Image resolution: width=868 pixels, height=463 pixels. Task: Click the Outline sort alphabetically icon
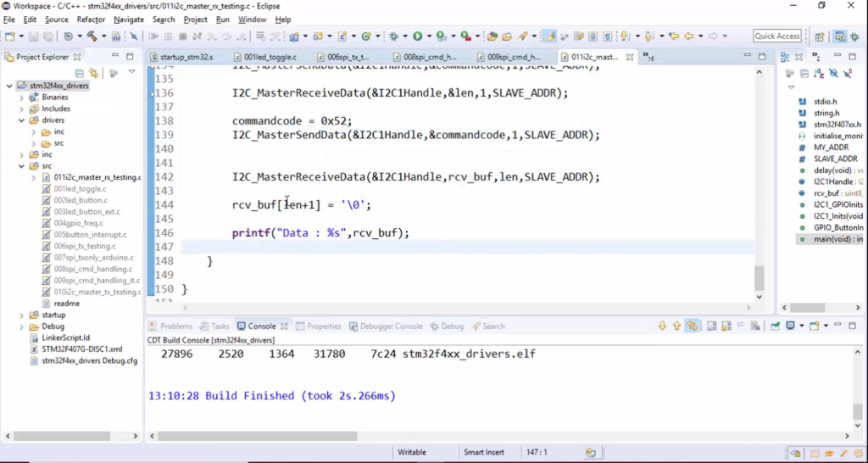820,73
